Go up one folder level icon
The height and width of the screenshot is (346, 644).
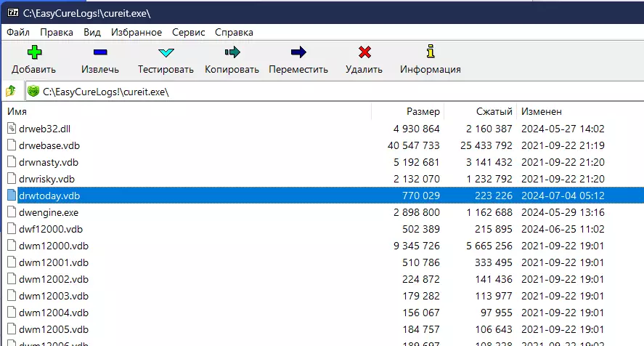point(11,91)
